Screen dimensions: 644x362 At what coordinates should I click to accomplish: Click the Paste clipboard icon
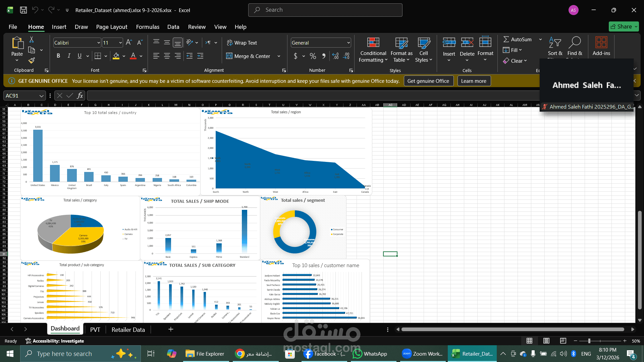point(17,44)
